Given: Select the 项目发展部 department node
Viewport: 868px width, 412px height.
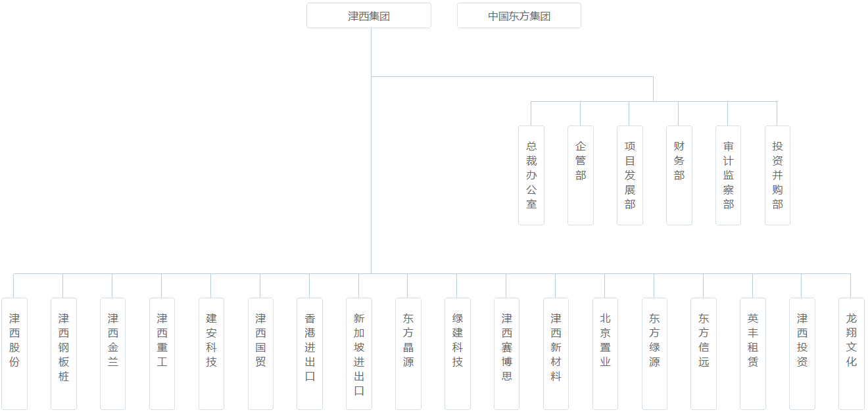Looking at the screenshot, I should coord(630,175).
